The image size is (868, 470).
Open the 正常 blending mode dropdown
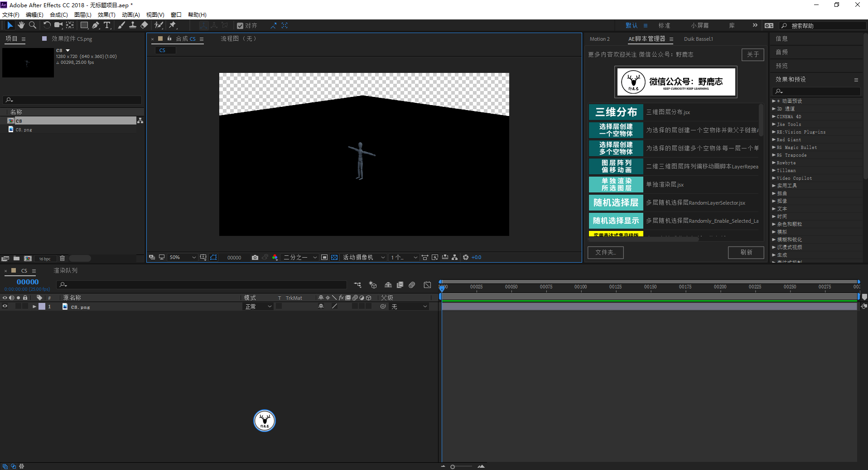pos(258,307)
